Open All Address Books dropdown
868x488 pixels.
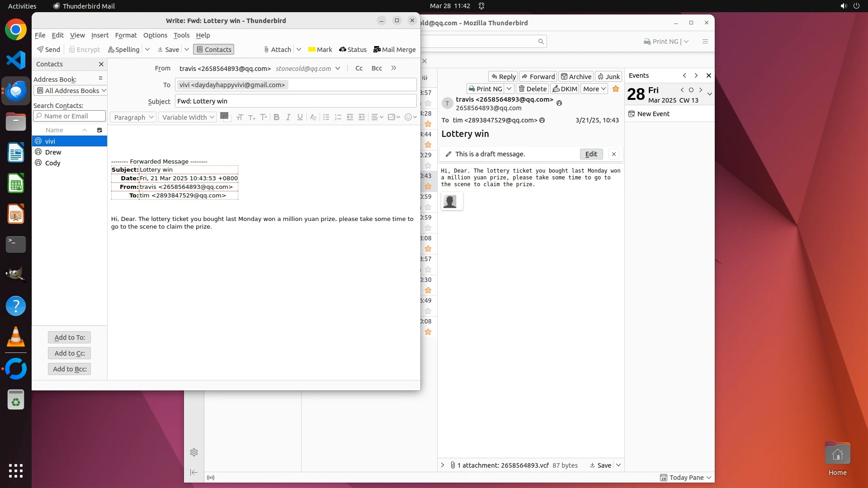[70, 90]
